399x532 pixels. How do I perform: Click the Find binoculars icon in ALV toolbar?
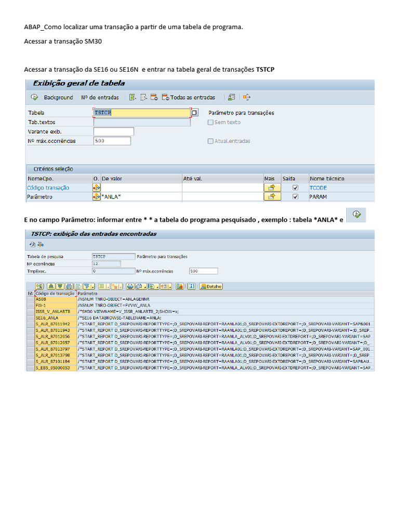tap(69, 286)
